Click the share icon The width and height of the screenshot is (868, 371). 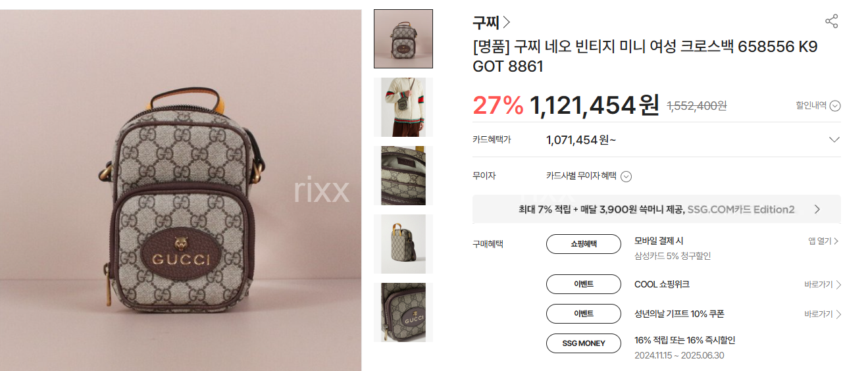pos(832,21)
